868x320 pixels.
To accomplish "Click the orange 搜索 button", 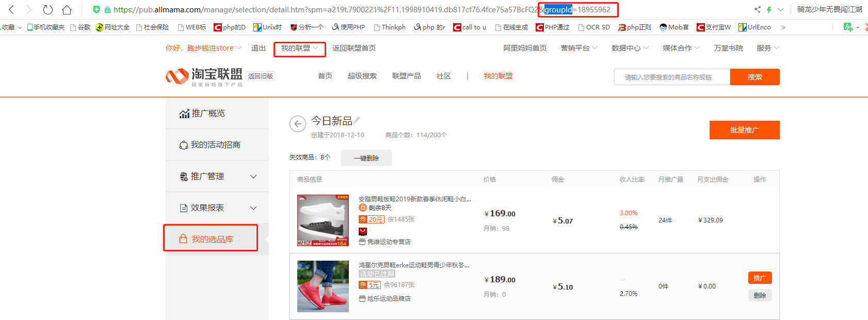I will [x=755, y=77].
